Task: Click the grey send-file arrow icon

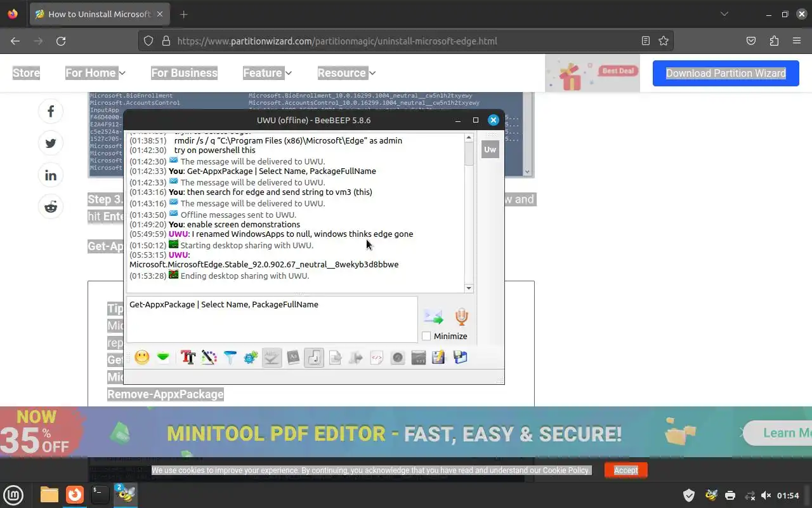Action: coord(356,358)
